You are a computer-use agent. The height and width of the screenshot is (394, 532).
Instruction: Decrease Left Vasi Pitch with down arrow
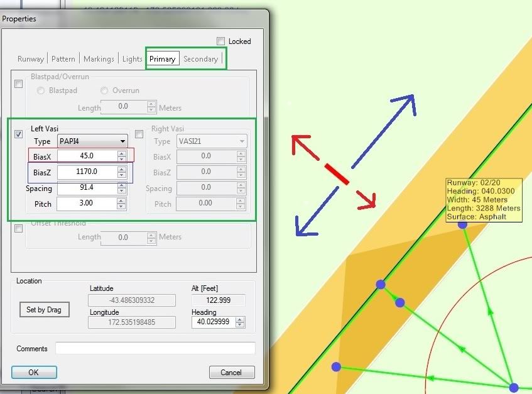(x=121, y=206)
